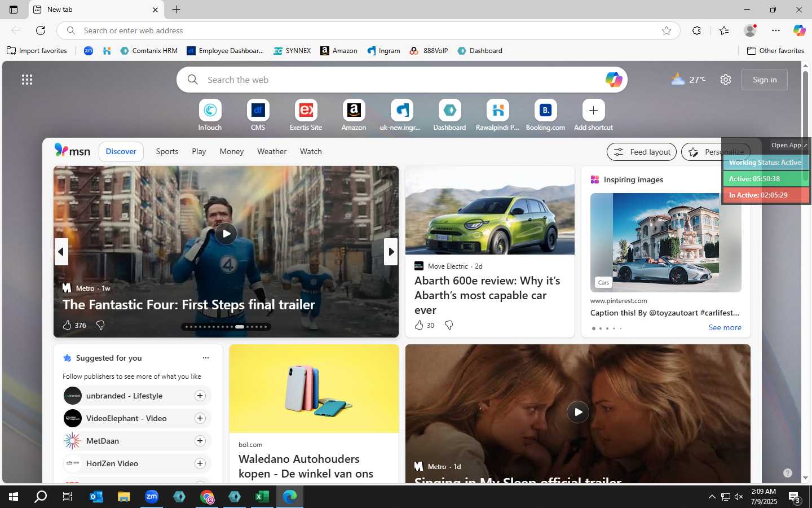Select the Discover tab
The height and width of the screenshot is (508, 812).
tap(121, 151)
